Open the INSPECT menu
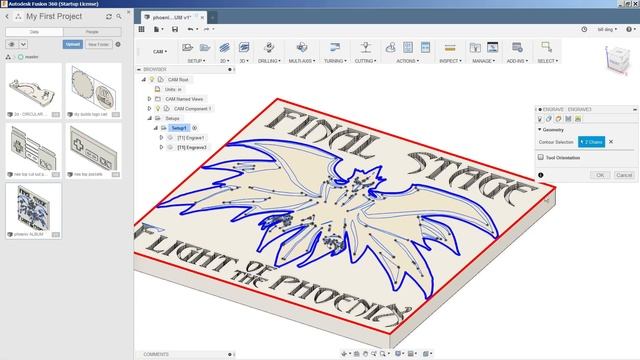 click(x=450, y=61)
